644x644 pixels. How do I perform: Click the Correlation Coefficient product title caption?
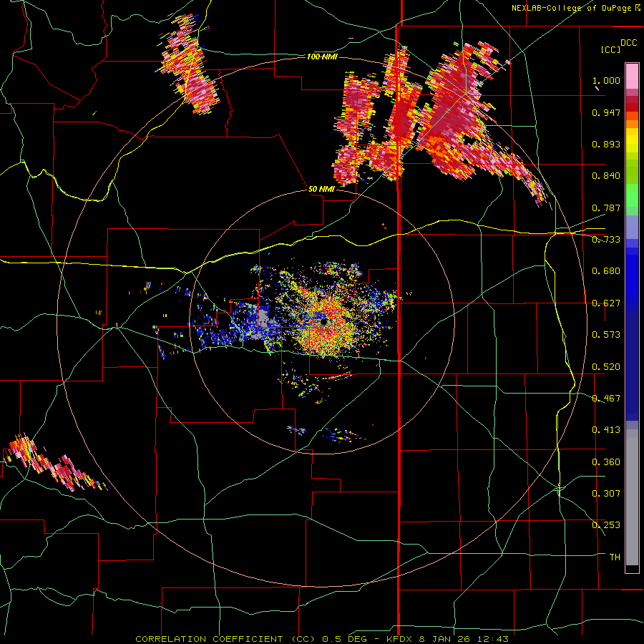(x=322, y=639)
